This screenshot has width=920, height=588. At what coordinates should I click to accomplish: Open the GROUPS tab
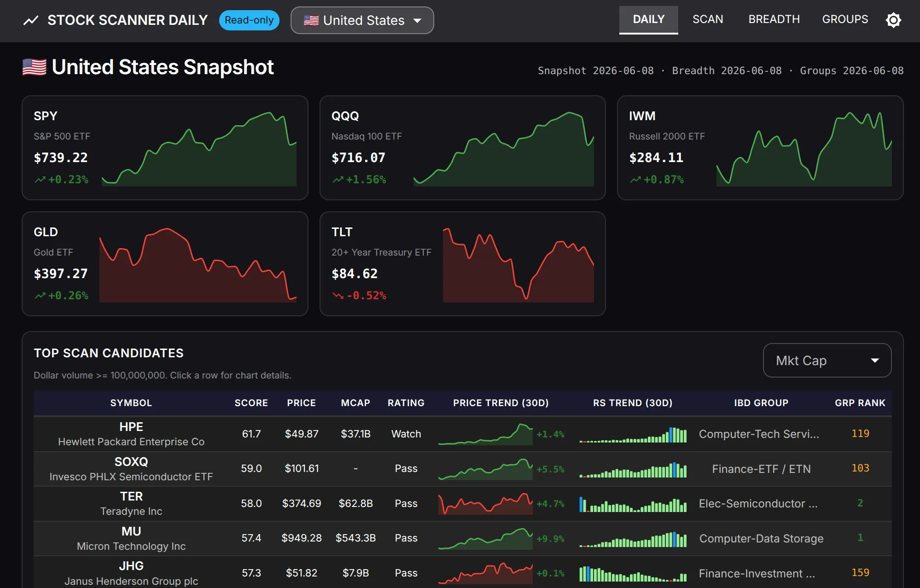[x=845, y=20]
